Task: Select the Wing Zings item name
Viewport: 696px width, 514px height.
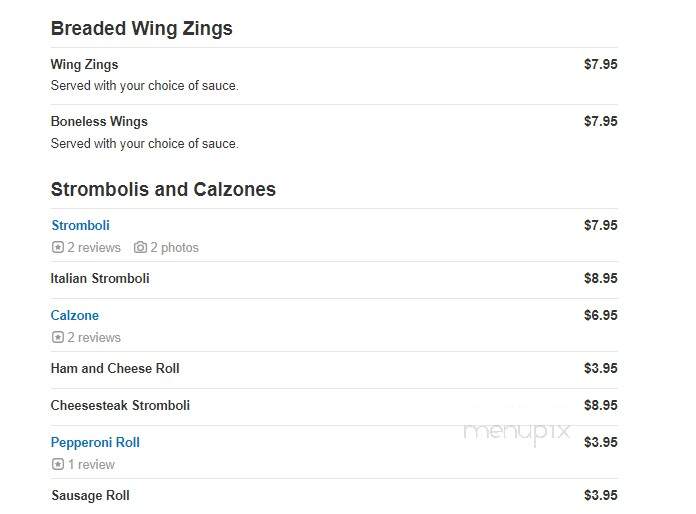Action: (84, 64)
